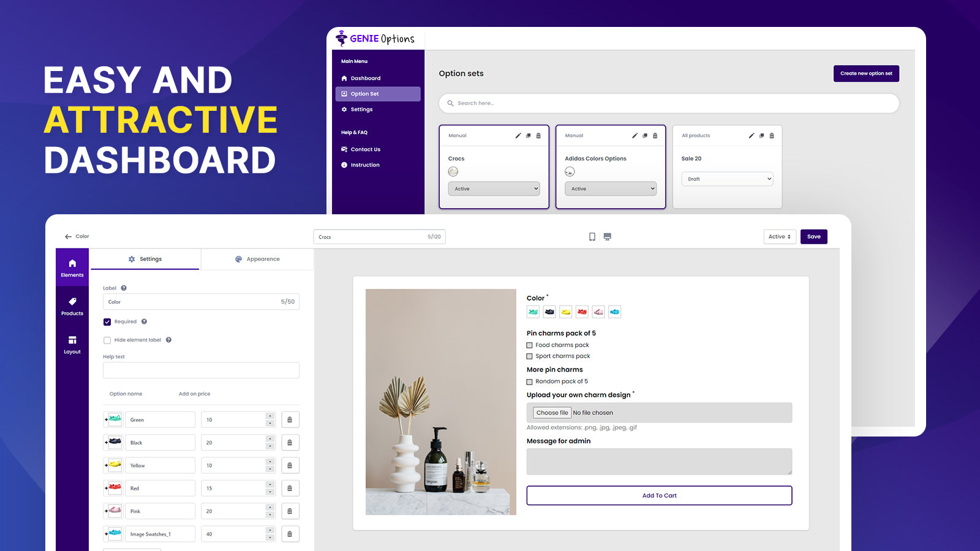
Task: Edit the Crocs option set with pencil icon
Action: [x=518, y=135]
